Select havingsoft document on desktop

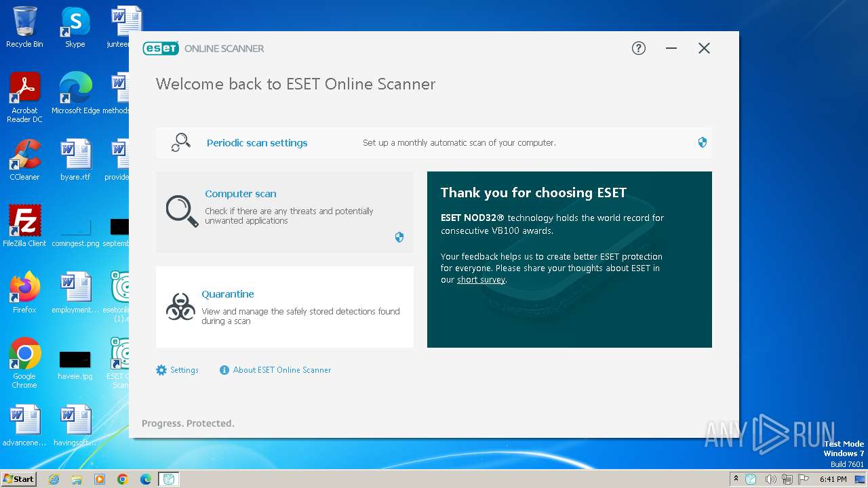pyautogui.click(x=75, y=426)
